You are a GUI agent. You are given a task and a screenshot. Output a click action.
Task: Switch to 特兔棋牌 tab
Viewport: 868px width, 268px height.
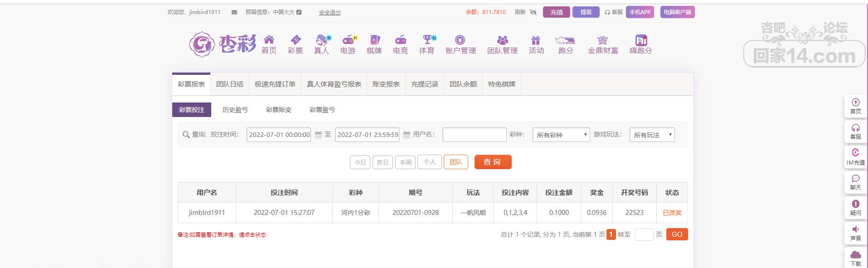pyautogui.click(x=502, y=84)
